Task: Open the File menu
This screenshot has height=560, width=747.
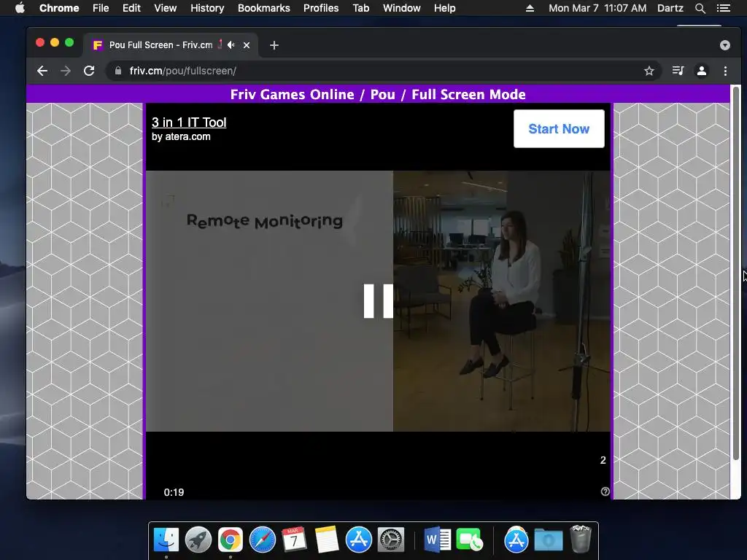Action: click(101, 8)
